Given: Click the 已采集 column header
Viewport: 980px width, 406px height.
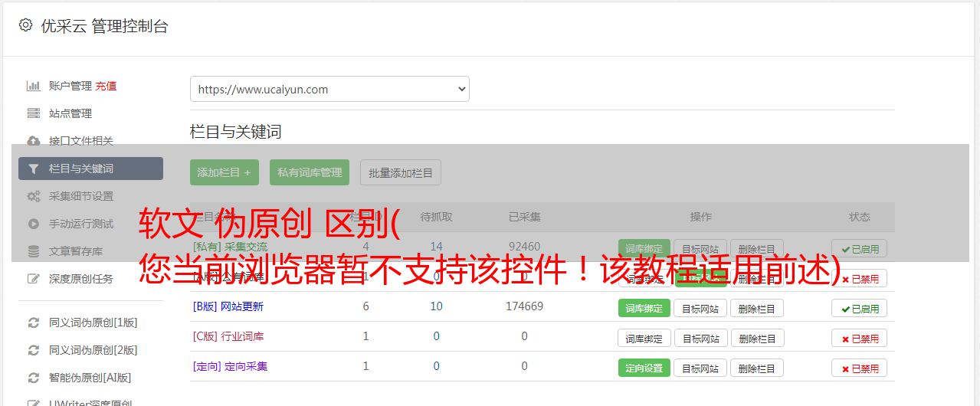Looking at the screenshot, I should (525, 217).
